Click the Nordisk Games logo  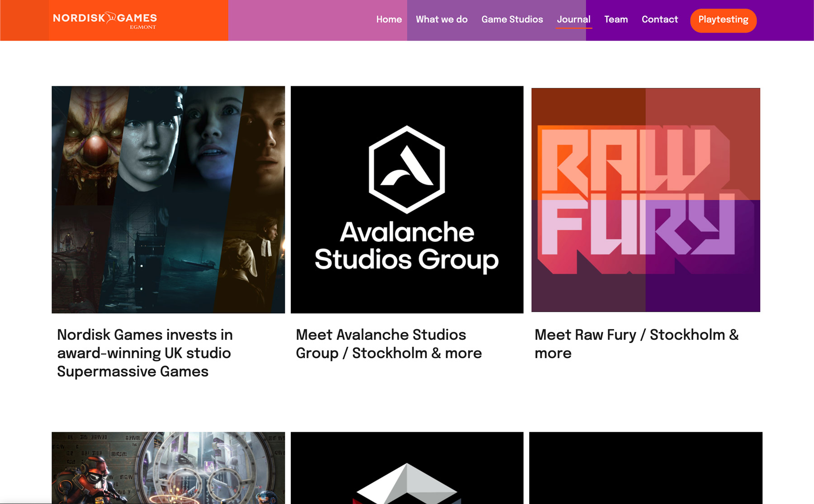click(x=105, y=20)
